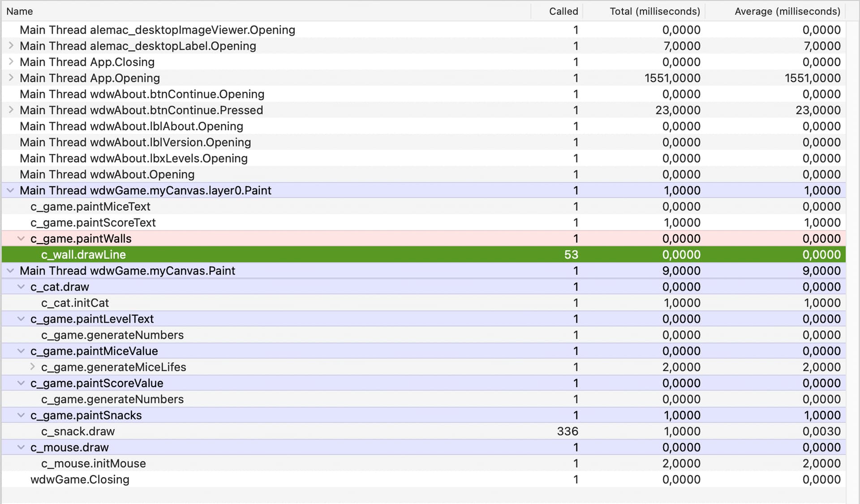Click c_snack.draw average 0,0030
860x504 pixels.
(821, 431)
